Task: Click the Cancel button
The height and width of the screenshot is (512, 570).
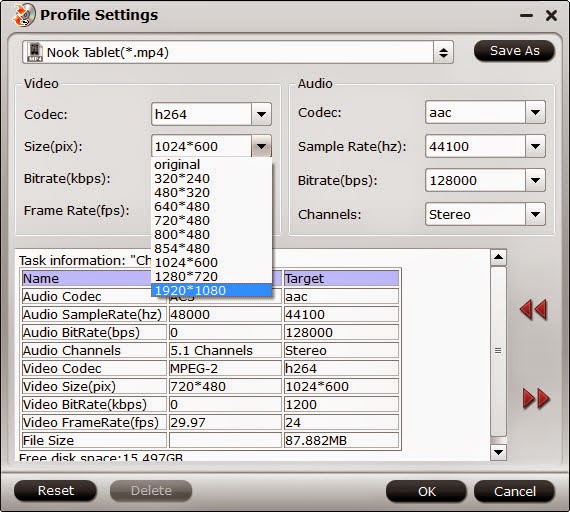Action: coord(514,491)
